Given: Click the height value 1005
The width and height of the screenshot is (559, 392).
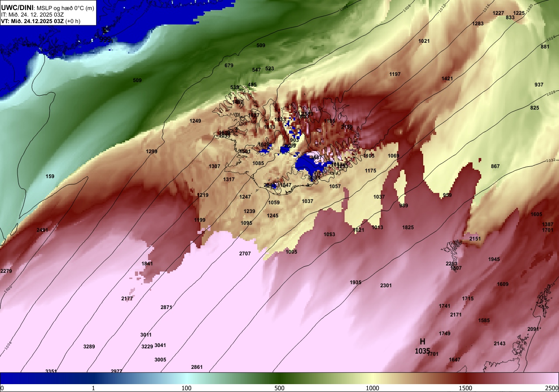Looking at the screenshot, I should (291, 252).
